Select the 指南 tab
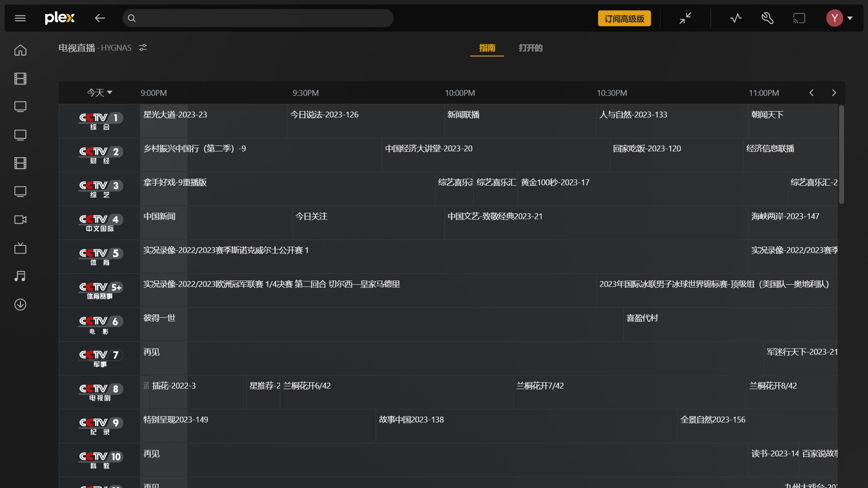868x488 pixels. pos(487,48)
